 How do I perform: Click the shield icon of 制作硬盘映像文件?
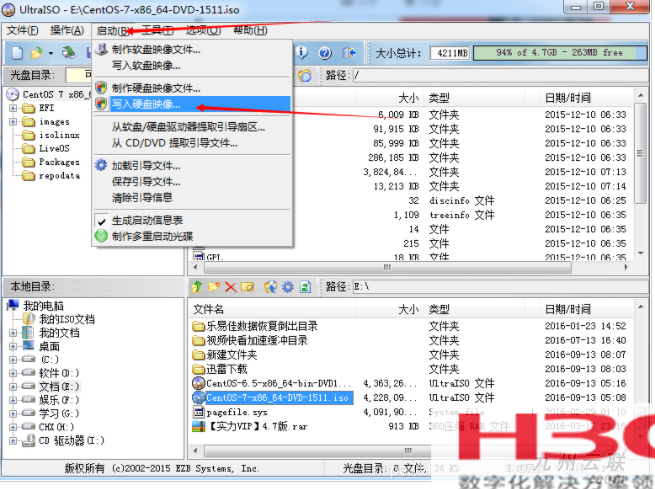tap(101, 88)
